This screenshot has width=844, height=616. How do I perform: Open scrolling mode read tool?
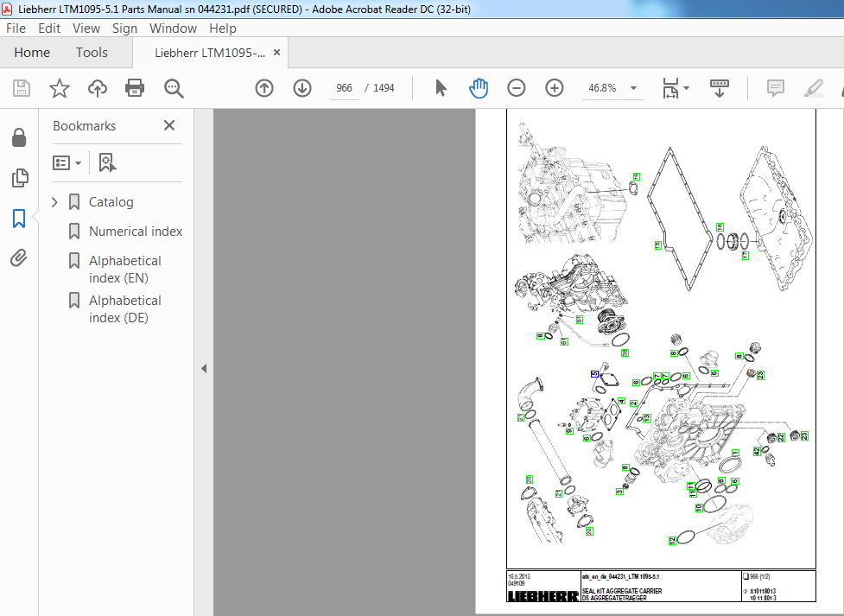pyautogui.click(x=720, y=88)
